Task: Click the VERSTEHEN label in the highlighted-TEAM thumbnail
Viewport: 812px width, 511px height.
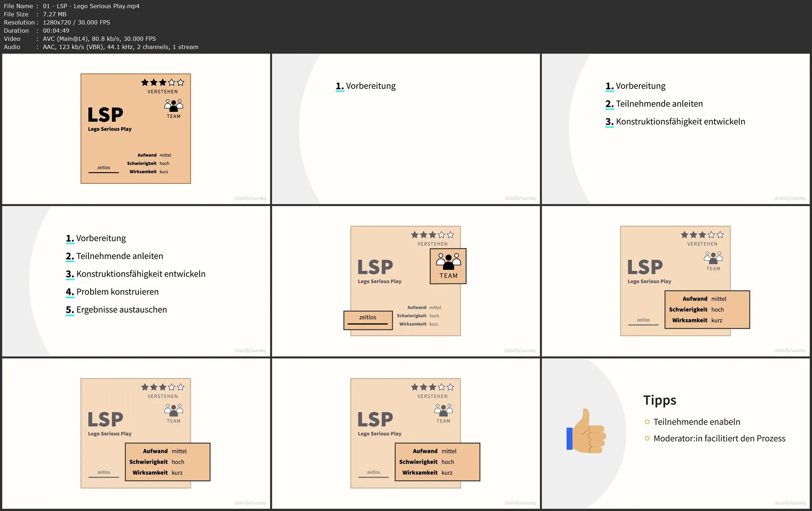Action: click(432, 244)
